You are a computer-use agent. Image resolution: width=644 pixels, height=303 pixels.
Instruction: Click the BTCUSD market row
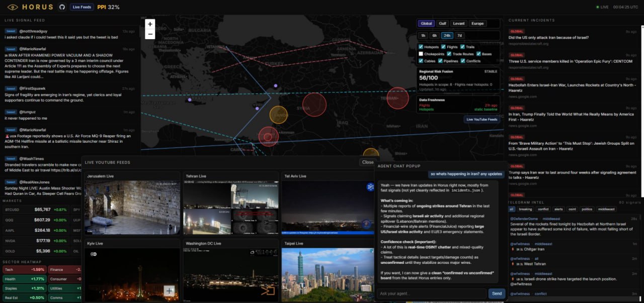pyautogui.click(x=35, y=210)
